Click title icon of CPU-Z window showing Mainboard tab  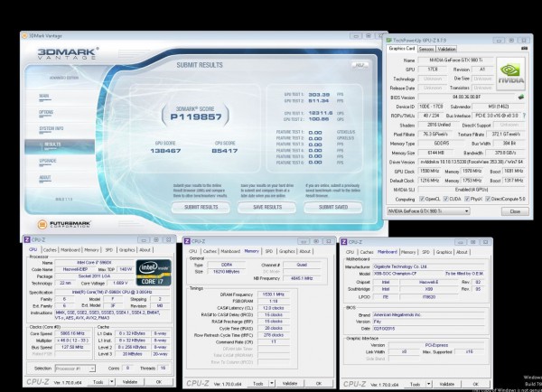[x=344, y=242]
